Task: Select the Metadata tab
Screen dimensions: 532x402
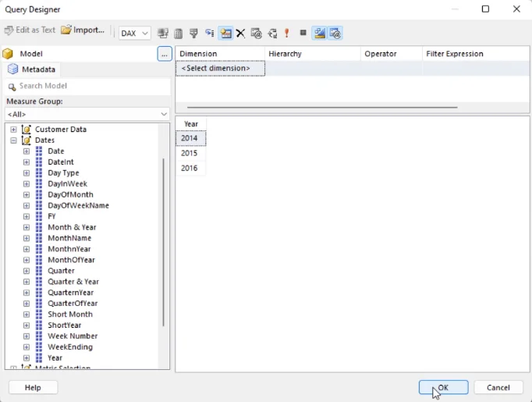Action: 32,69
